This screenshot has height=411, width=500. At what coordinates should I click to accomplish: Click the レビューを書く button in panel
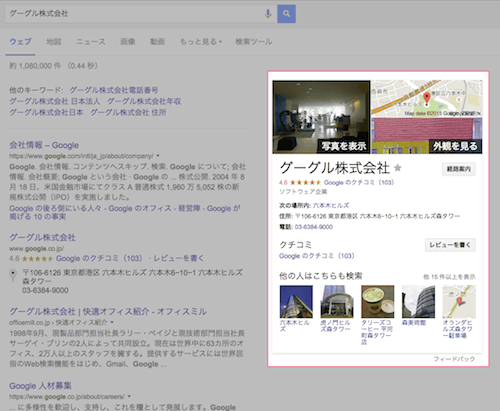(450, 245)
